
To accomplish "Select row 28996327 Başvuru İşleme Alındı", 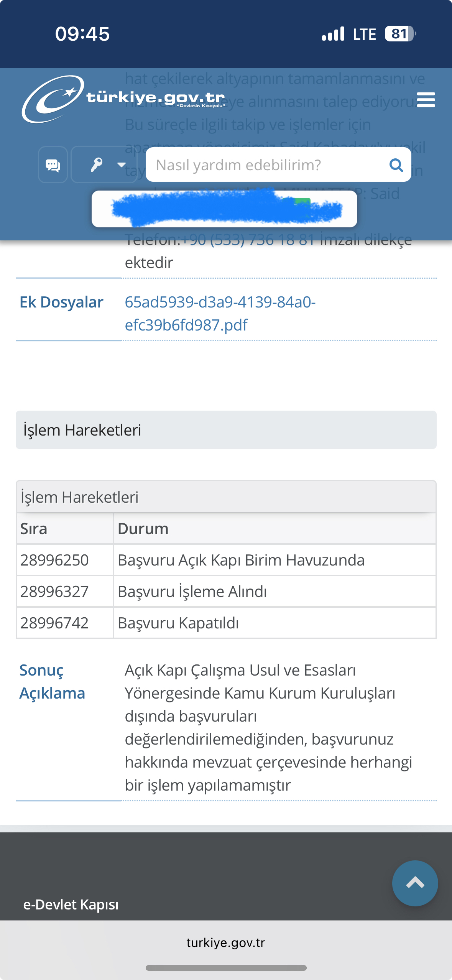I will (226, 592).
